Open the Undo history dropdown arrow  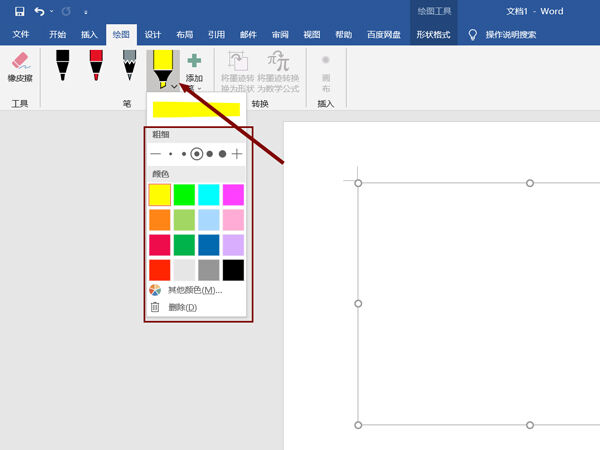point(50,13)
